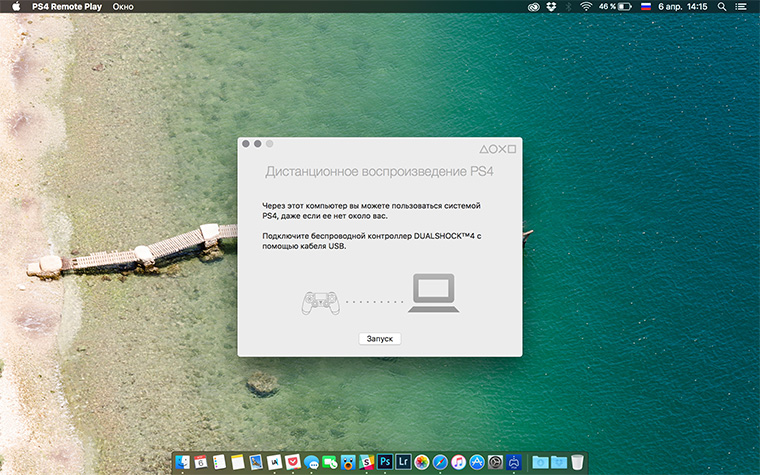The image size is (760, 475).
Task: Open App Store from the Dock
Action: pyautogui.click(x=476, y=462)
